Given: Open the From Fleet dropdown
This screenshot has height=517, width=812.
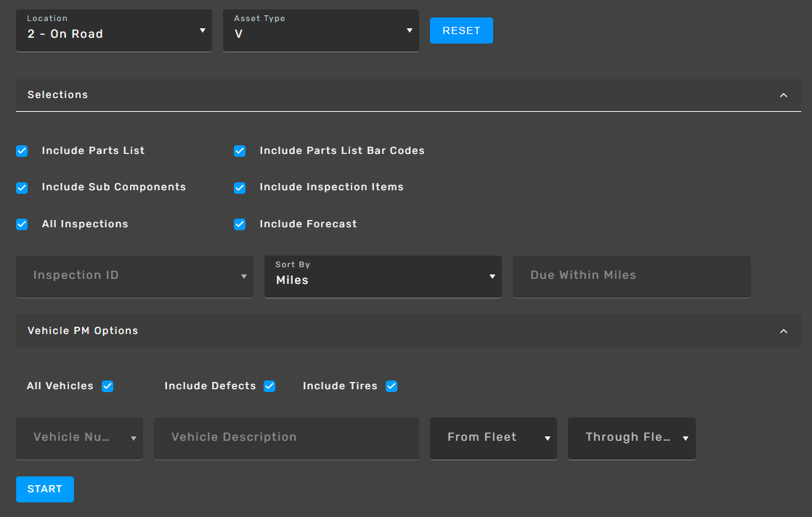Looking at the screenshot, I should click(x=493, y=438).
